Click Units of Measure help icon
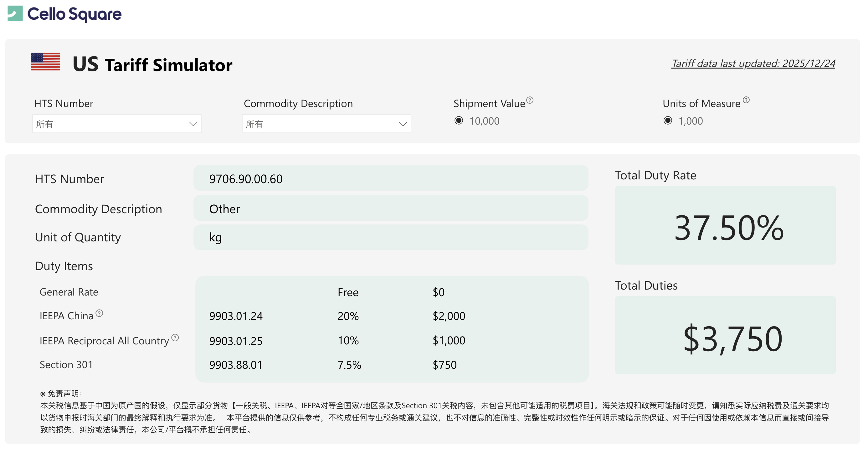 click(x=746, y=100)
